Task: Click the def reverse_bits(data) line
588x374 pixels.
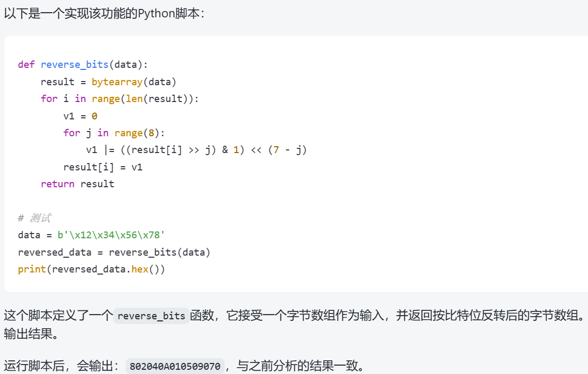Action: [83, 65]
